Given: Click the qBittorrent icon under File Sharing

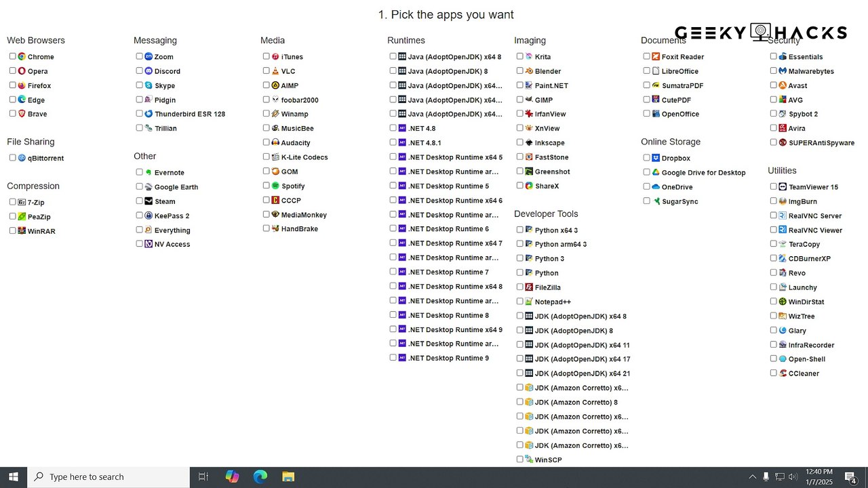Looking at the screenshot, I should tap(22, 158).
